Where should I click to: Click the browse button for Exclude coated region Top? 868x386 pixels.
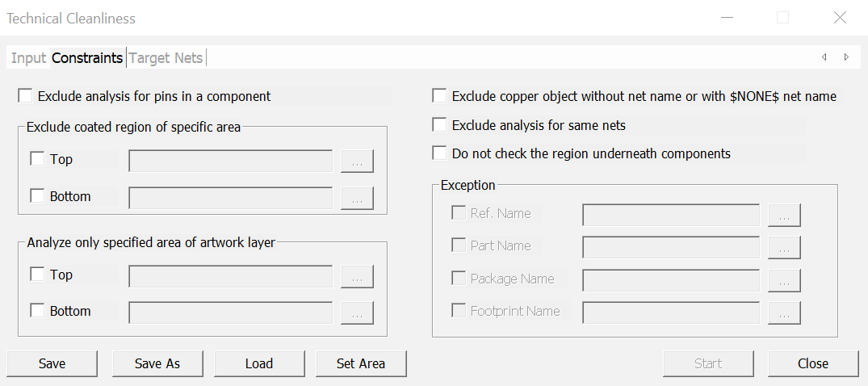(x=357, y=161)
